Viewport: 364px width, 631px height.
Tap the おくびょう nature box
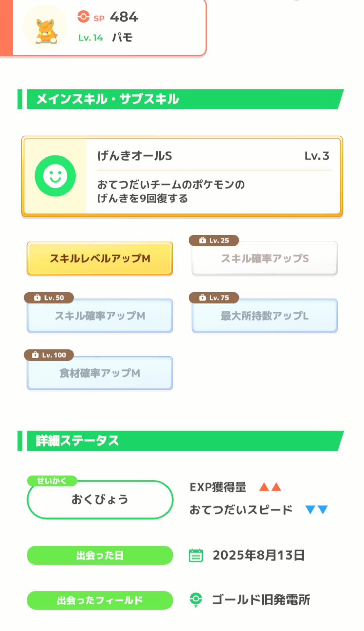click(x=100, y=499)
